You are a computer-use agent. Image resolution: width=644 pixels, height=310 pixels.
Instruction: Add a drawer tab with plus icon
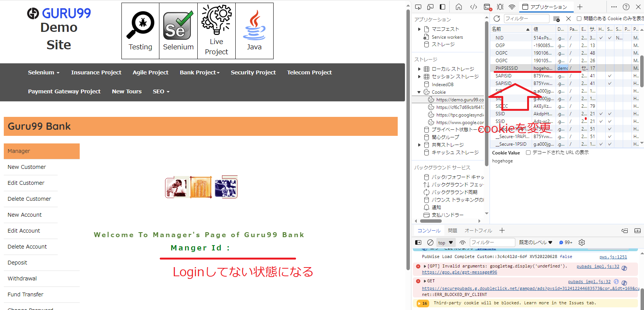tap(502, 230)
